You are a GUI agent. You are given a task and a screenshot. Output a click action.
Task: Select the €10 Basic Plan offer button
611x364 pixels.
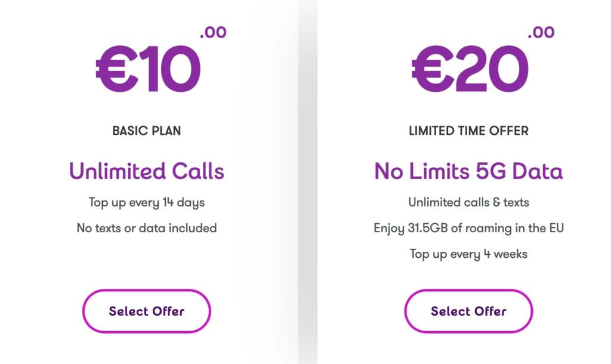pyautogui.click(x=146, y=311)
